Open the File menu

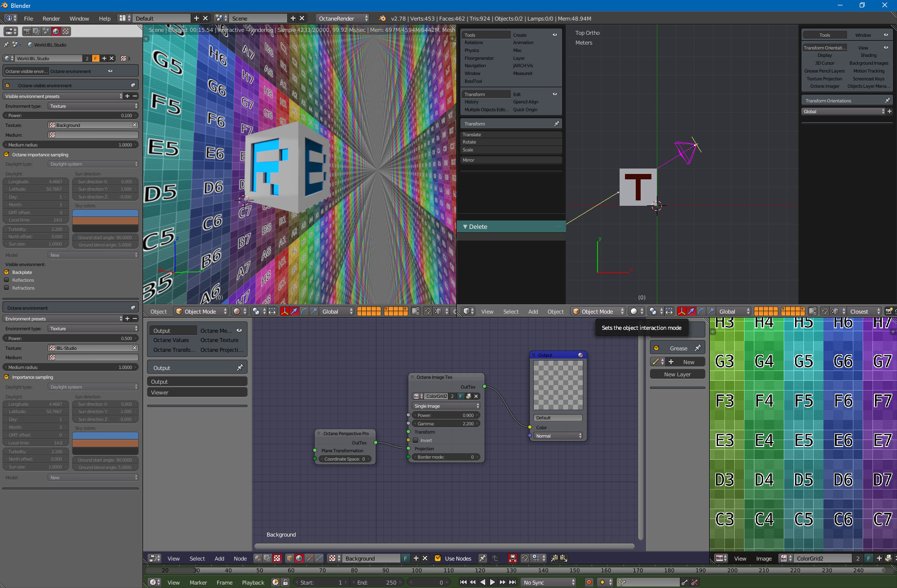pyautogui.click(x=28, y=19)
